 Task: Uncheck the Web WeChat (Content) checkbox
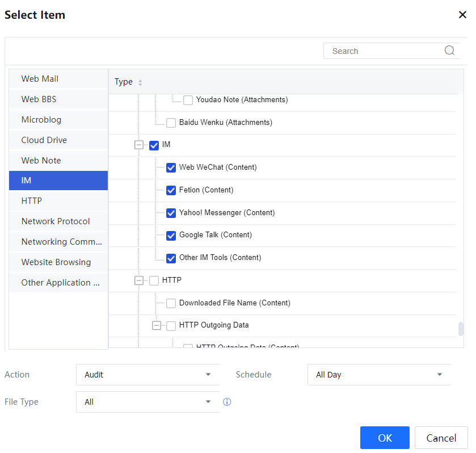(171, 167)
